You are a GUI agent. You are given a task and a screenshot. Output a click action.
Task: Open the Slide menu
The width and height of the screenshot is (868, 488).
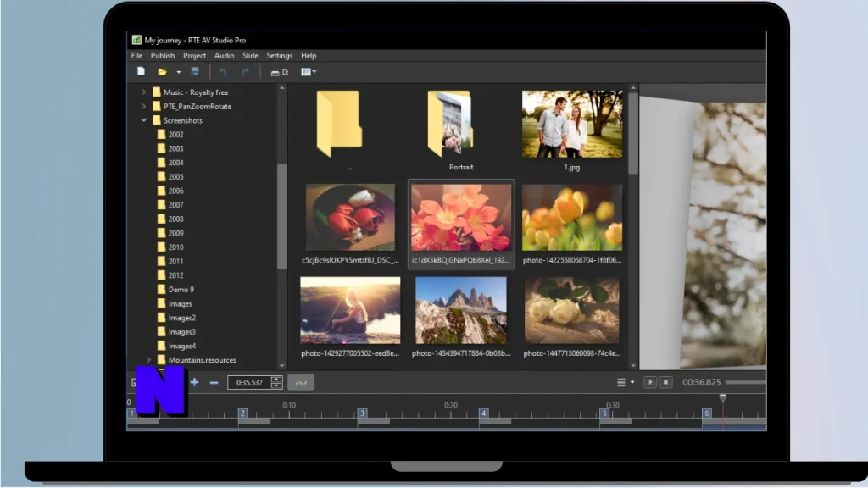coord(250,55)
